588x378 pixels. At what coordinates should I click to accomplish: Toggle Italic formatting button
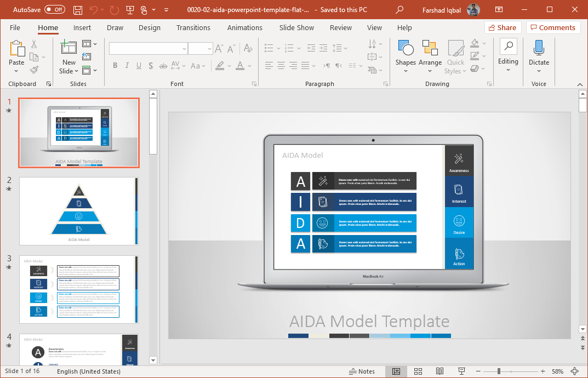[127, 66]
